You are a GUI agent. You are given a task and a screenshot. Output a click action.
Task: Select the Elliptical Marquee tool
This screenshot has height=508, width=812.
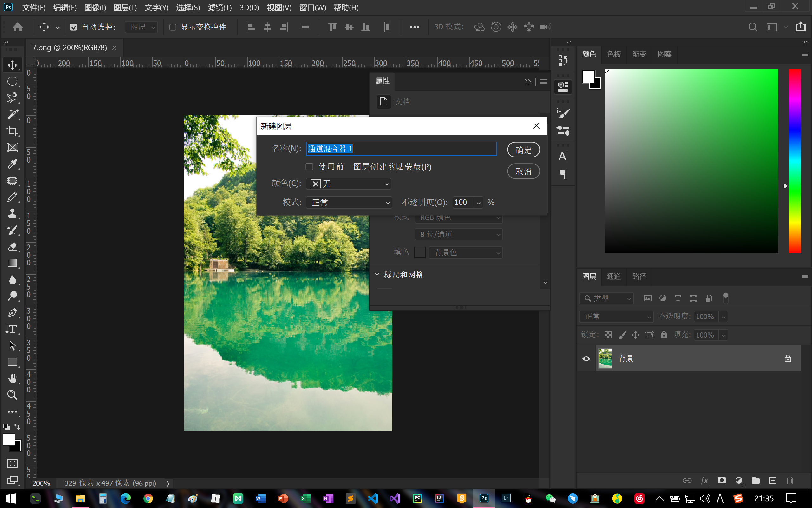(12, 81)
